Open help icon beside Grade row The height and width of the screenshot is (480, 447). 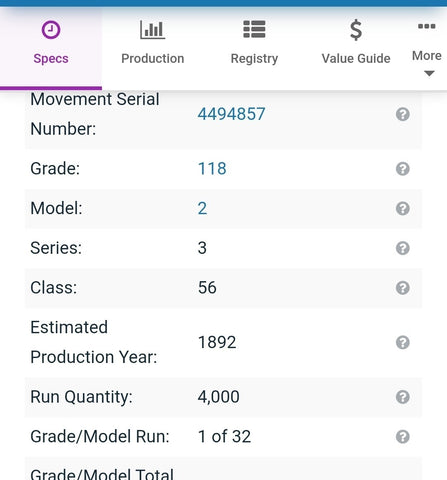403,169
